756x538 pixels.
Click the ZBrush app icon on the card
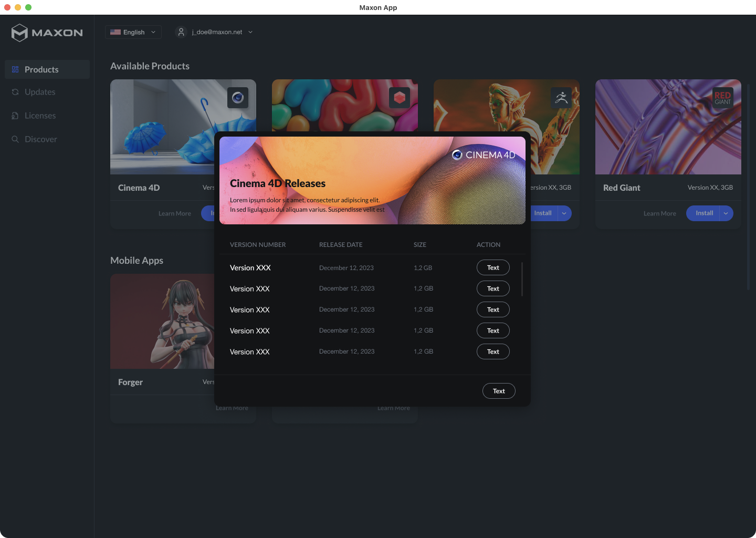click(x=561, y=98)
